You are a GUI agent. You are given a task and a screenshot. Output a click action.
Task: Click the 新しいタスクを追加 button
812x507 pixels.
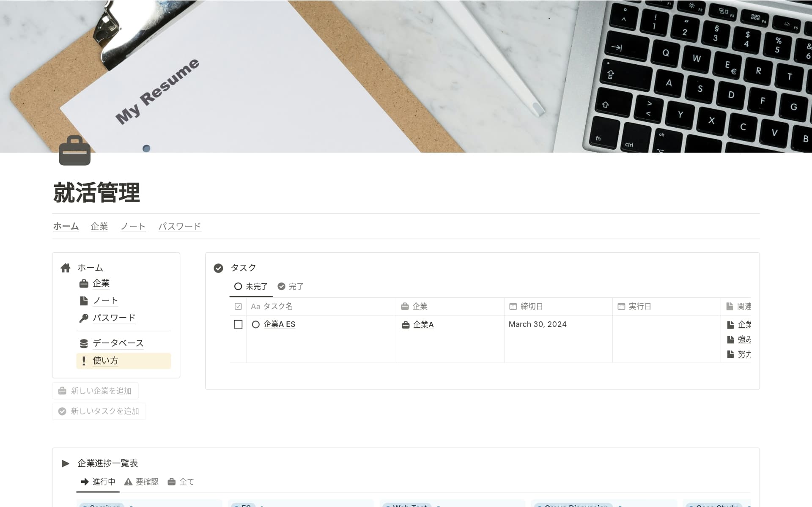point(99,411)
